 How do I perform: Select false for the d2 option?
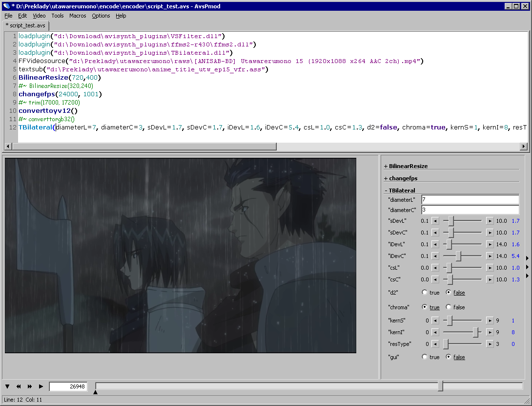click(455, 293)
